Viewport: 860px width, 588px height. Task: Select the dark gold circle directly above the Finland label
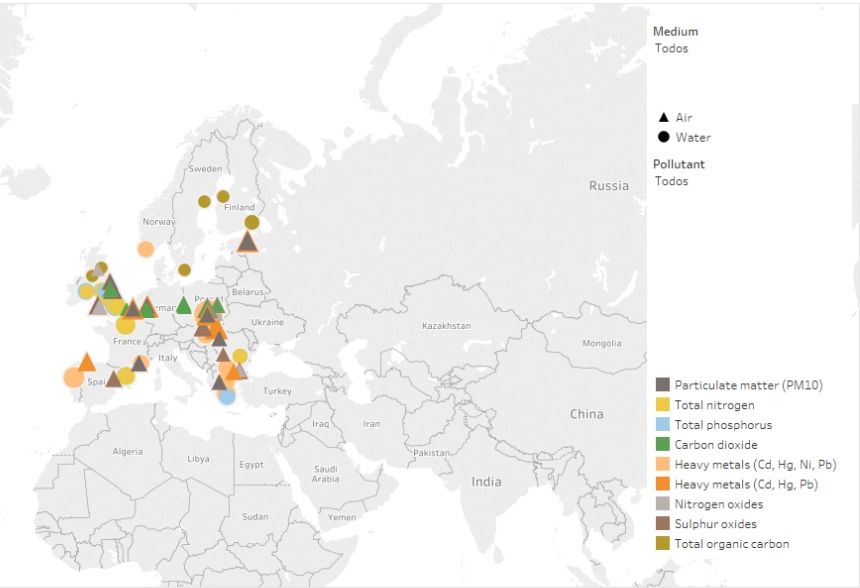[223, 196]
